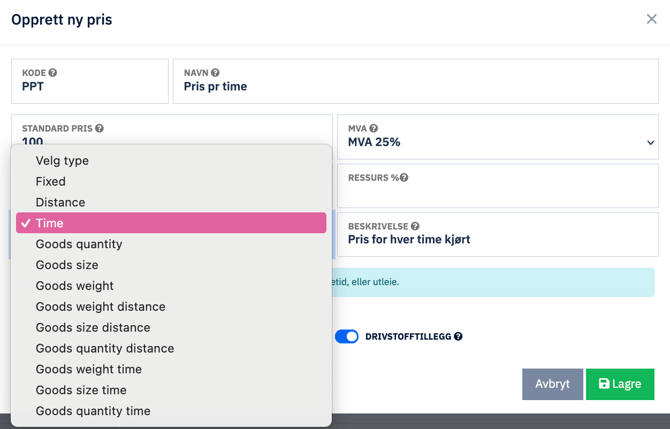Select Goods quantity option
Viewport: 670px width, 429px height.
79,244
